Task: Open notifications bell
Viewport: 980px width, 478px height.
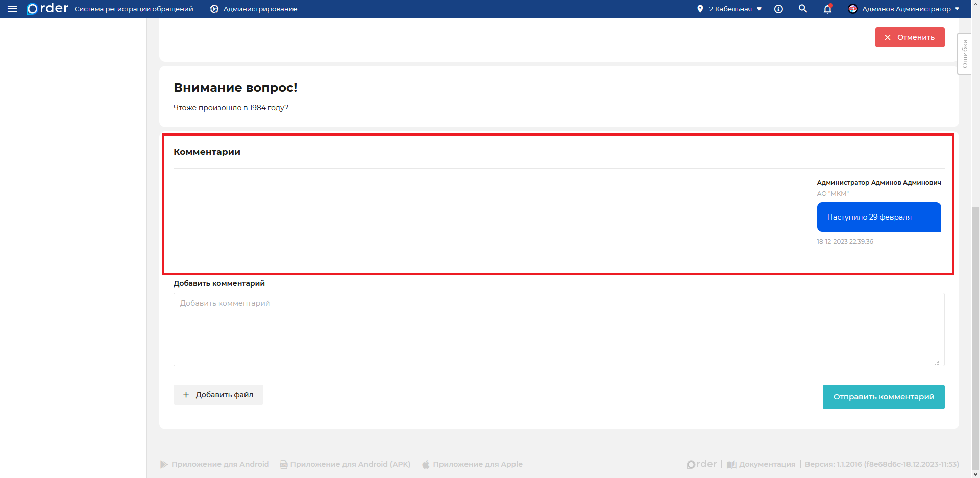Action: tap(827, 9)
